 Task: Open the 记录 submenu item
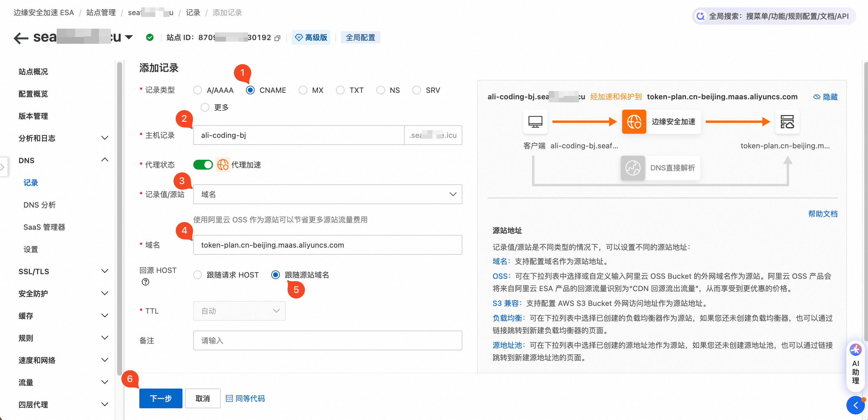[x=31, y=183]
